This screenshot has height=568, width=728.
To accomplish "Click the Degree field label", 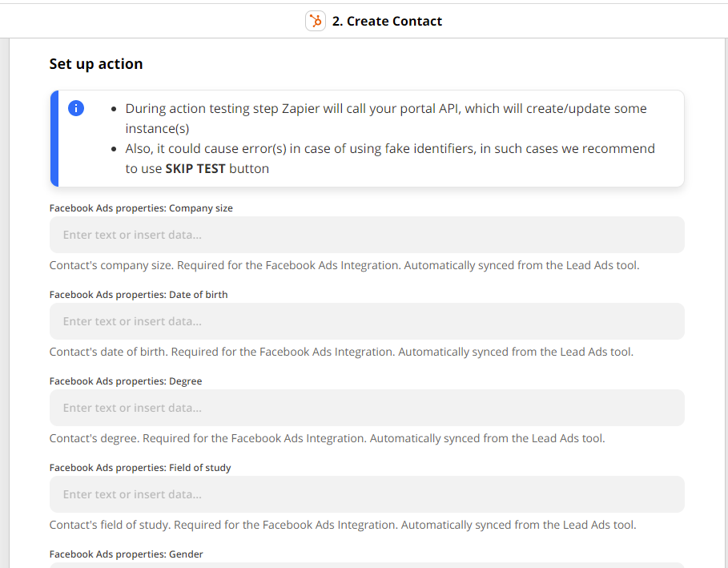I will point(123,381).
